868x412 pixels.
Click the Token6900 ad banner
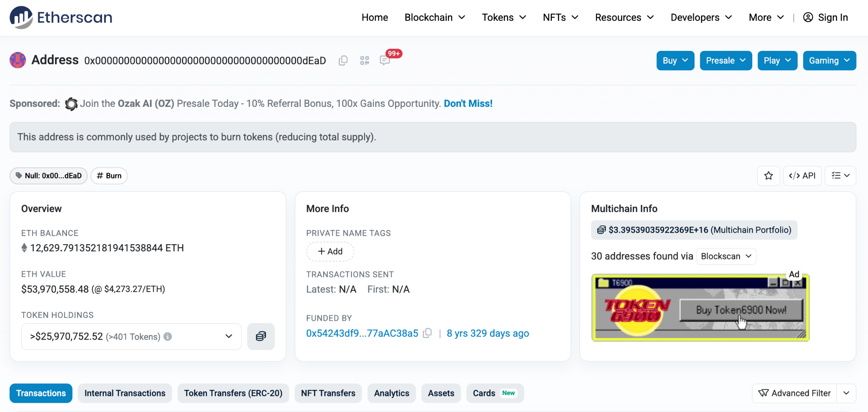coord(700,308)
